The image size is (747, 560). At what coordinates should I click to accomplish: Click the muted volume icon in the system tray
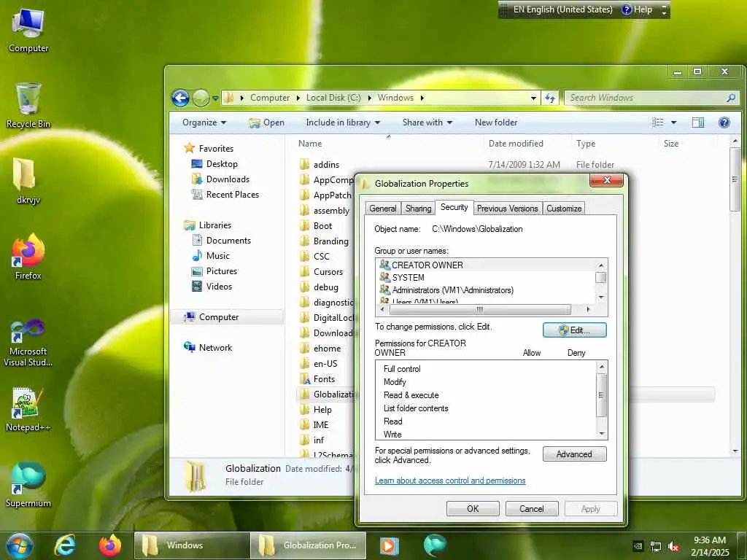[673, 547]
